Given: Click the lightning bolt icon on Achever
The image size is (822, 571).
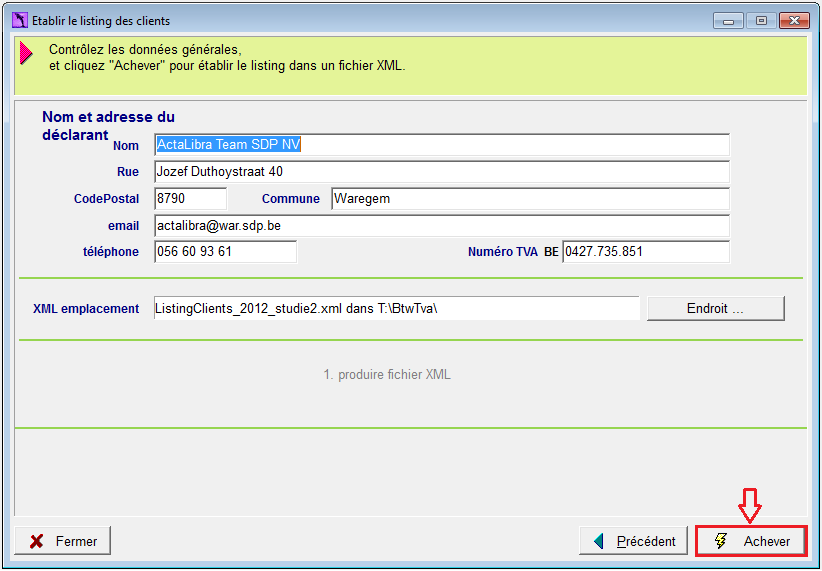Looking at the screenshot, I should (x=721, y=541).
